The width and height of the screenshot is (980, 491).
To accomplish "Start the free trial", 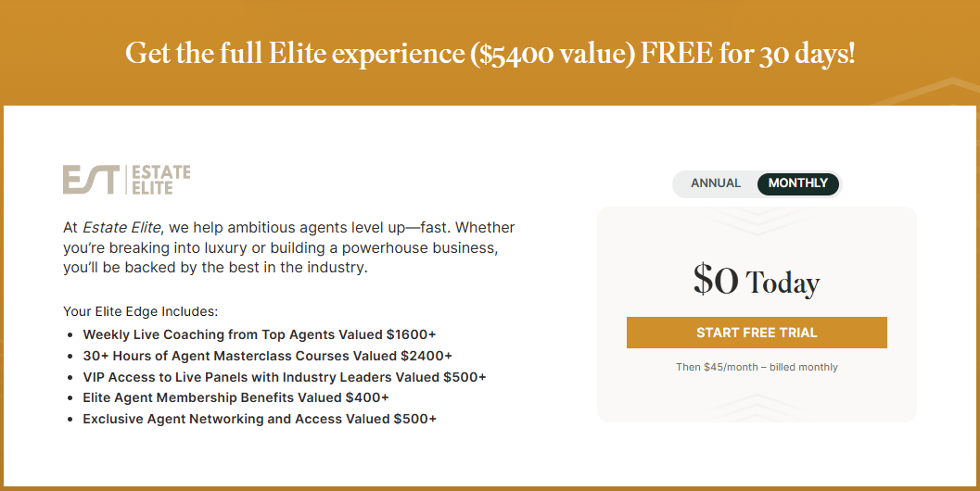I will pyautogui.click(x=757, y=333).
